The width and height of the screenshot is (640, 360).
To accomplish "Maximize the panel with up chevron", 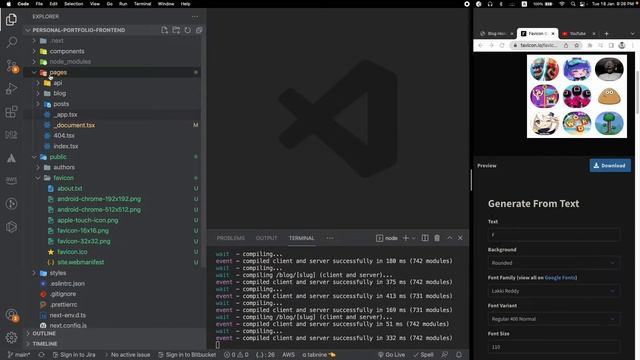I will tap(449, 238).
